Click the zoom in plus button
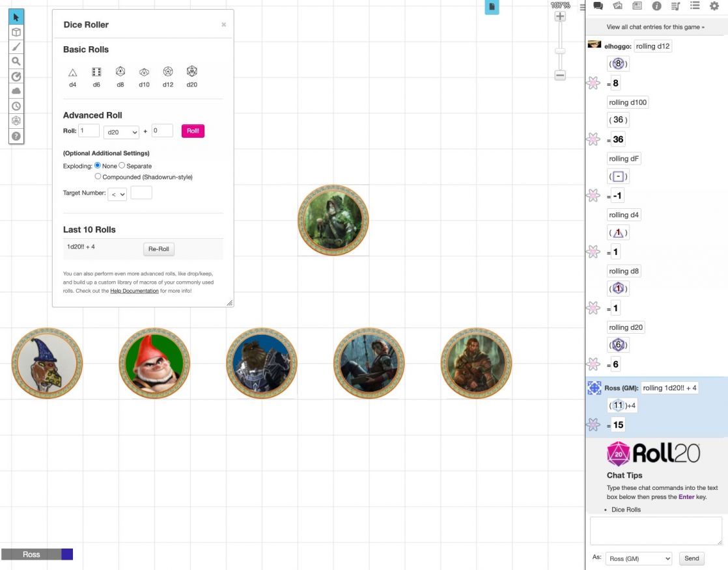 (560, 16)
